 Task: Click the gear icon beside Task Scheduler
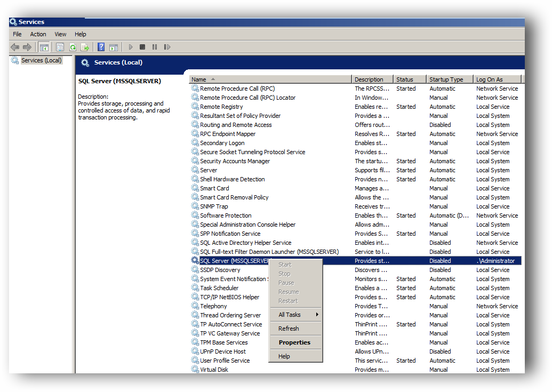coord(195,288)
